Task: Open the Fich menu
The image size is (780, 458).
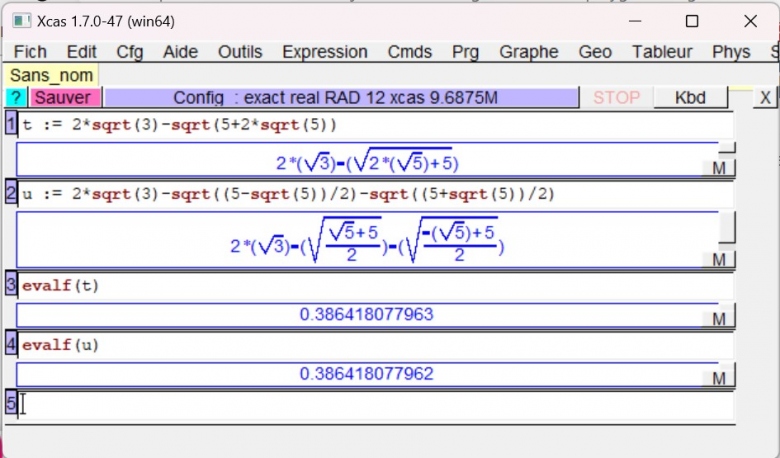Action: coord(31,52)
